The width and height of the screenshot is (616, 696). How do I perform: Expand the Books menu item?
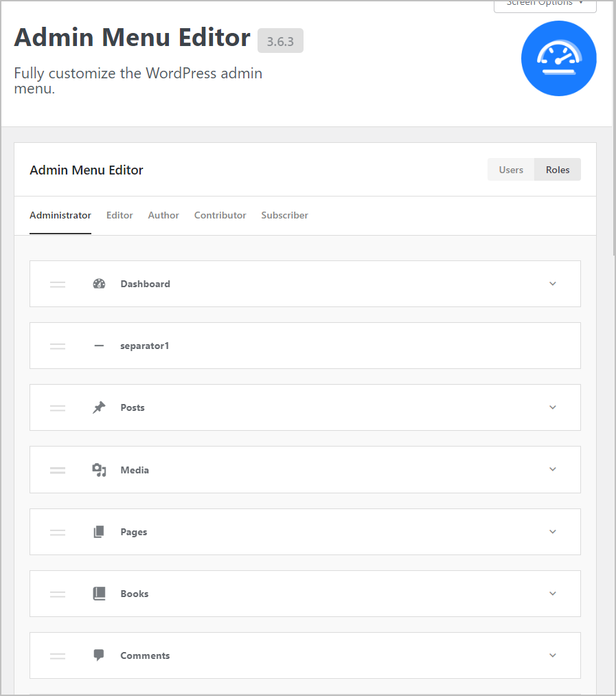coord(553,594)
